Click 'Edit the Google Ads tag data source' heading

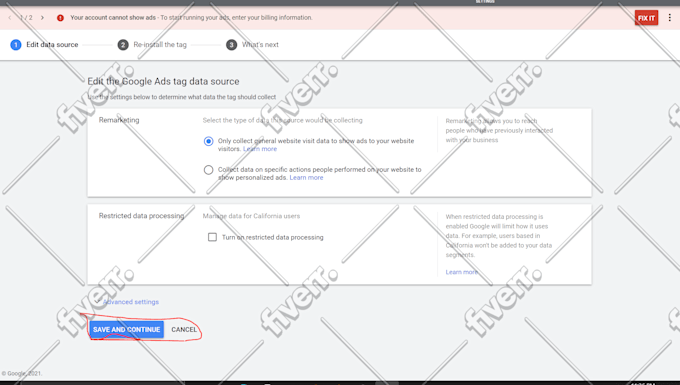163,82
